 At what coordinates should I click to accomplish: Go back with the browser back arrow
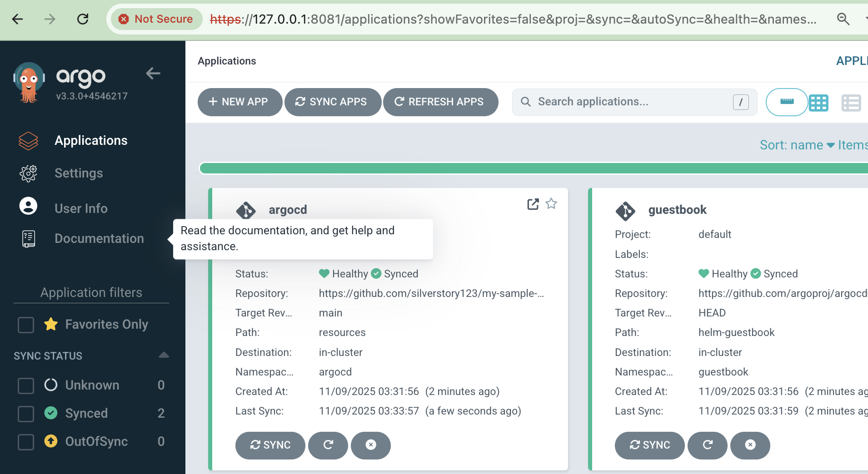(17, 19)
